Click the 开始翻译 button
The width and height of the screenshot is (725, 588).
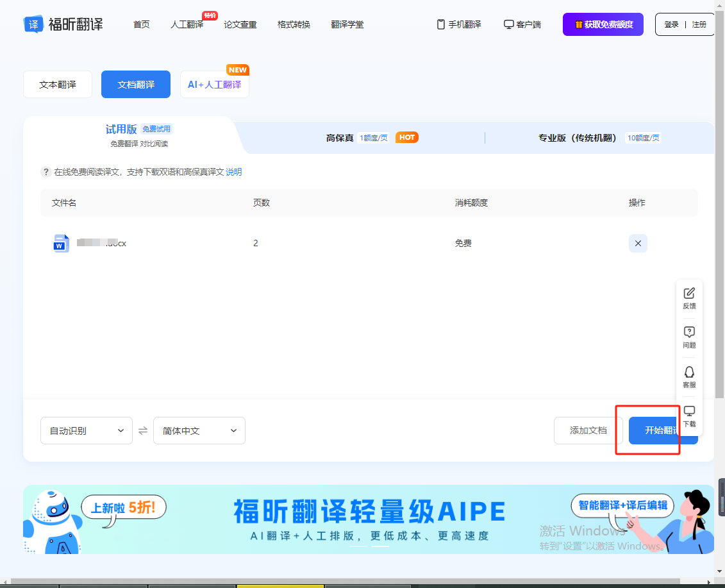tap(663, 431)
